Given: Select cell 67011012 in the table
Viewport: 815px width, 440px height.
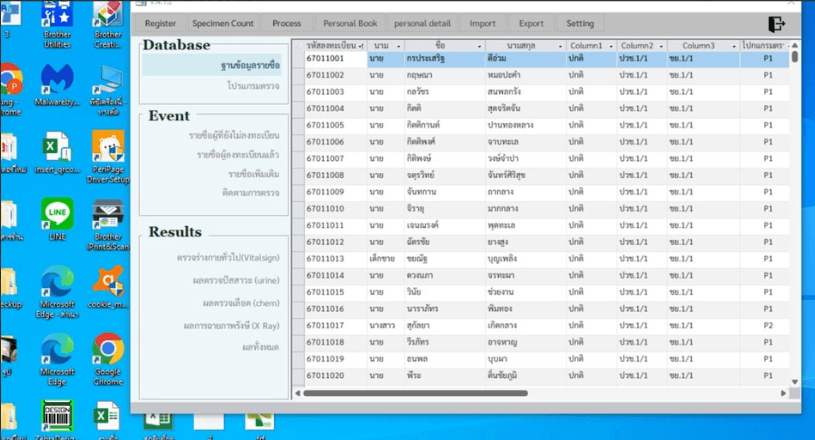Looking at the screenshot, I should (x=335, y=242).
